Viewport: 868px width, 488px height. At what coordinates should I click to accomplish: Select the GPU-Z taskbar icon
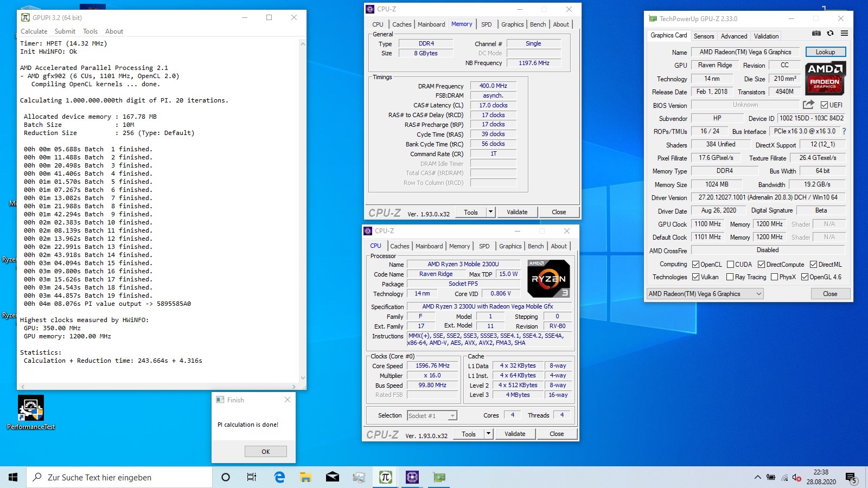439,477
